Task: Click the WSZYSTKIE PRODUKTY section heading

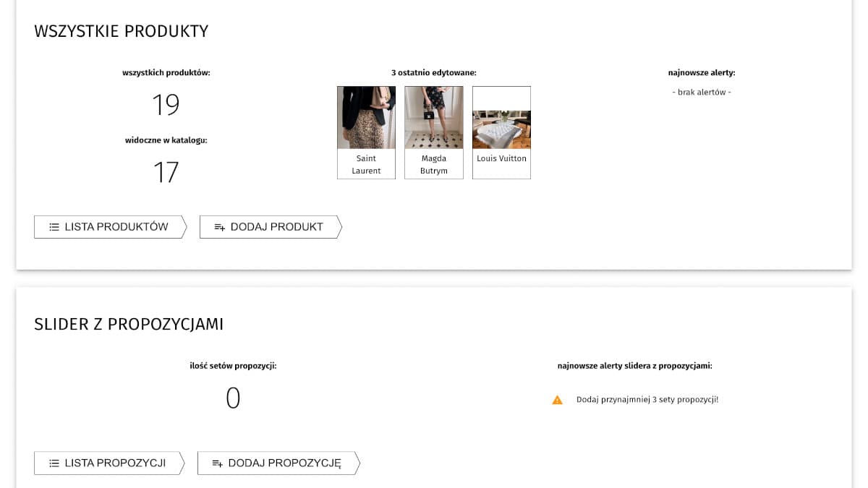Action: [121, 31]
